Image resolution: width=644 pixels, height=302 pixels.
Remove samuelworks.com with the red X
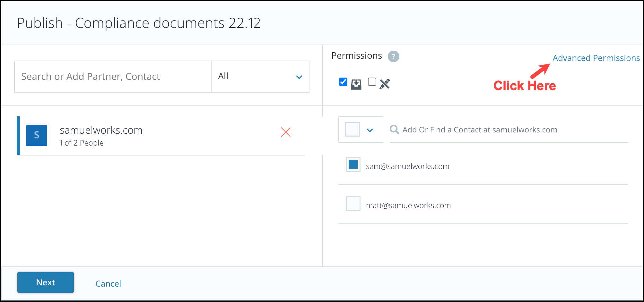point(286,132)
